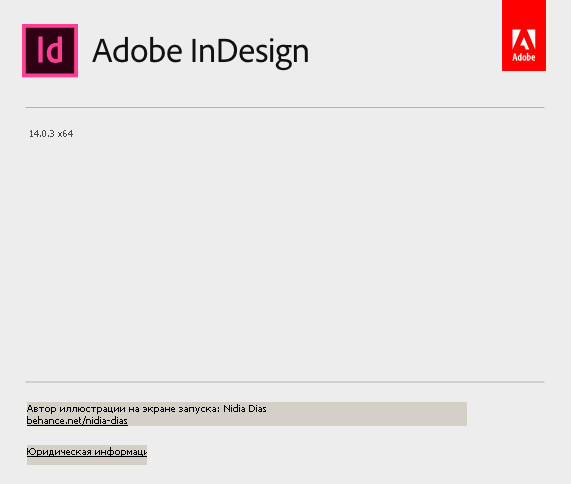Screen dimensions: 571x484
Task: Open the Юридическая информация legal link
Action: click(x=87, y=452)
